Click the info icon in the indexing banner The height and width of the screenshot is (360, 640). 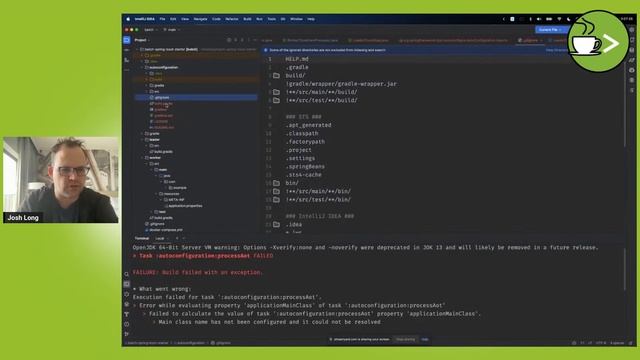pos(266,50)
